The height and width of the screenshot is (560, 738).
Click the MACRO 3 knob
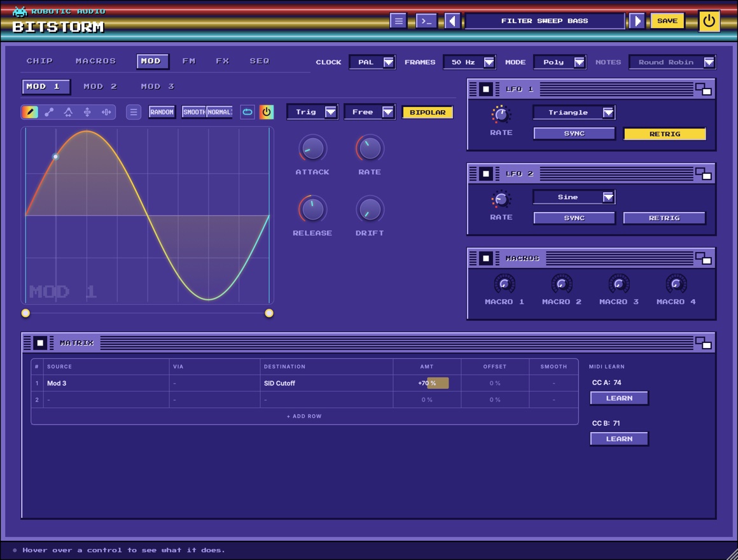[619, 284]
